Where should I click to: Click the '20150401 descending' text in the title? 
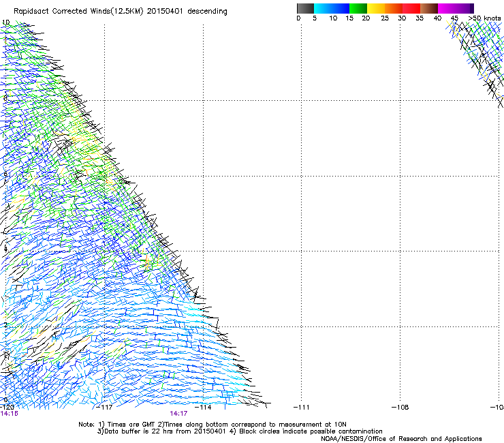pos(187,12)
